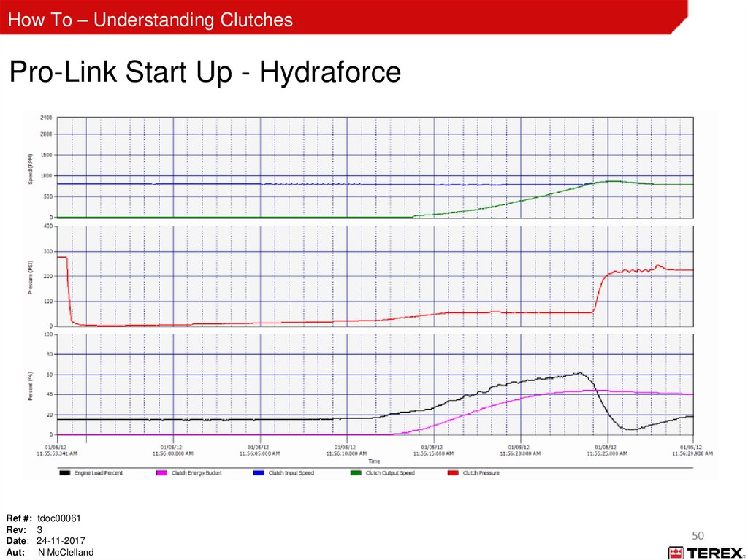Select the 'Engine Load Percent' legend label
This screenshot has width=748, height=560.
[x=99, y=472]
